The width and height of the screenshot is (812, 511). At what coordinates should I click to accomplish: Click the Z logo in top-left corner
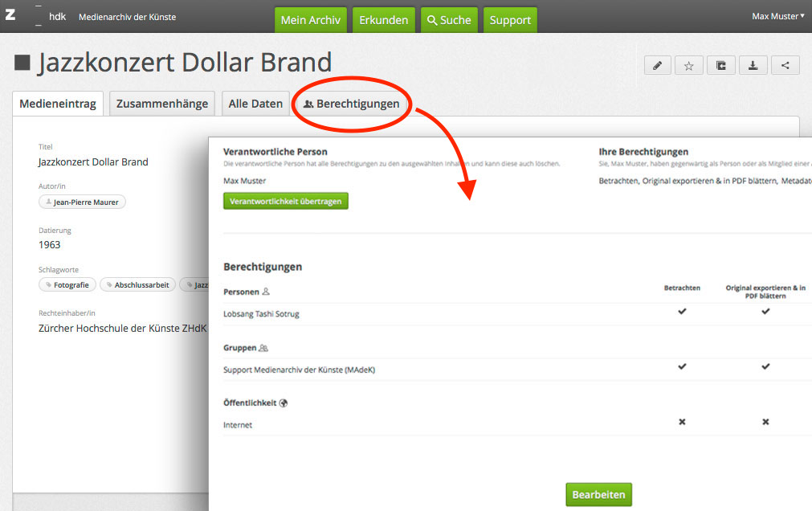pyautogui.click(x=10, y=16)
